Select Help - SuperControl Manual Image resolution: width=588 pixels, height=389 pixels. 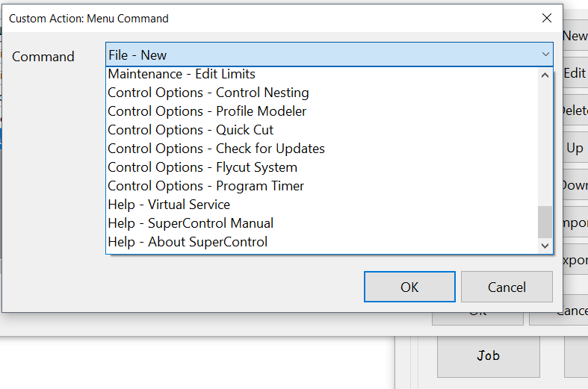[322, 223]
